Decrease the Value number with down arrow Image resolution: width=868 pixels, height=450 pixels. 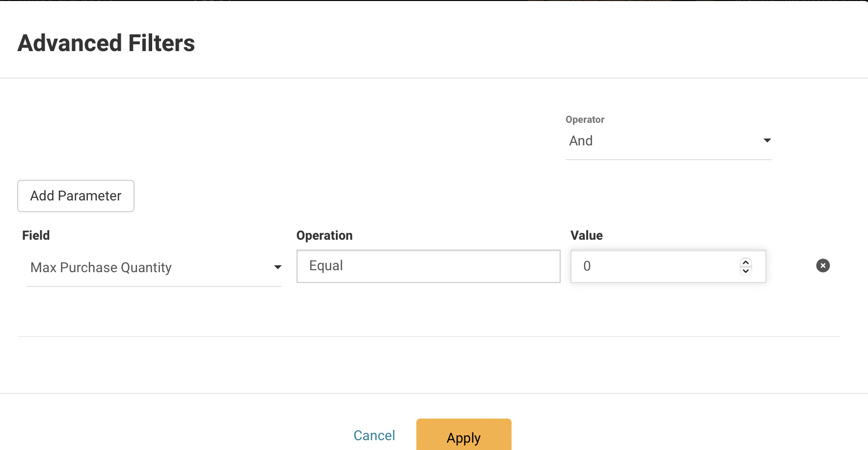(x=746, y=271)
